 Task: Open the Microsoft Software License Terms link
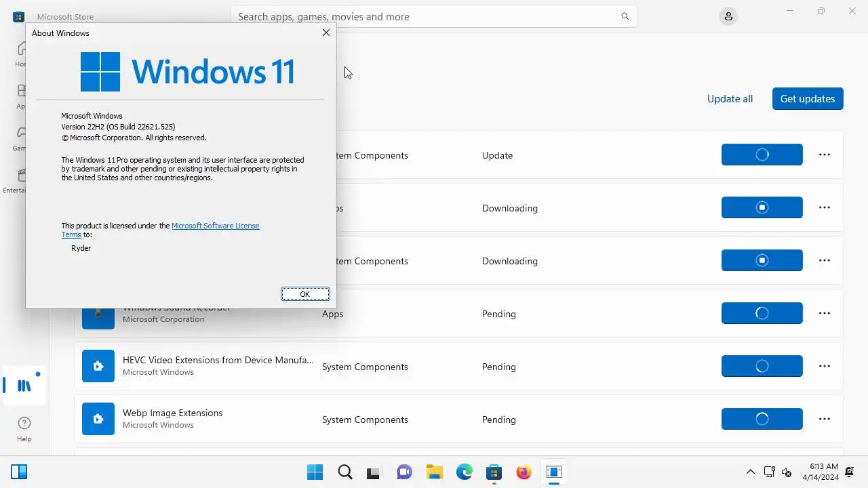click(215, 226)
